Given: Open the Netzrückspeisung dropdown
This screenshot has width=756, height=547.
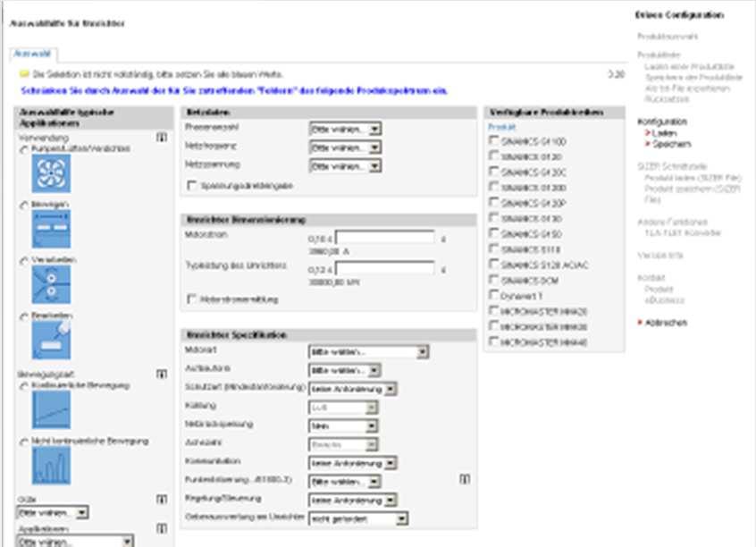Looking at the screenshot, I should pyautogui.click(x=343, y=426).
